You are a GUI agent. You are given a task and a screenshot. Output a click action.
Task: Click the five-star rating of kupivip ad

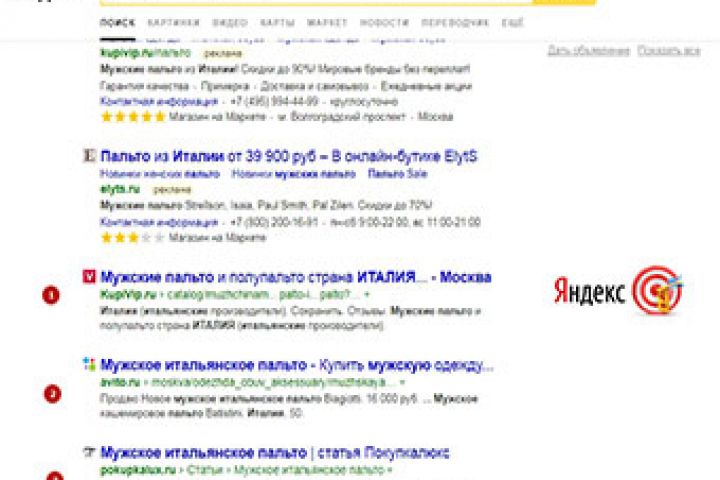pyautogui.click(x=133, y=117)
